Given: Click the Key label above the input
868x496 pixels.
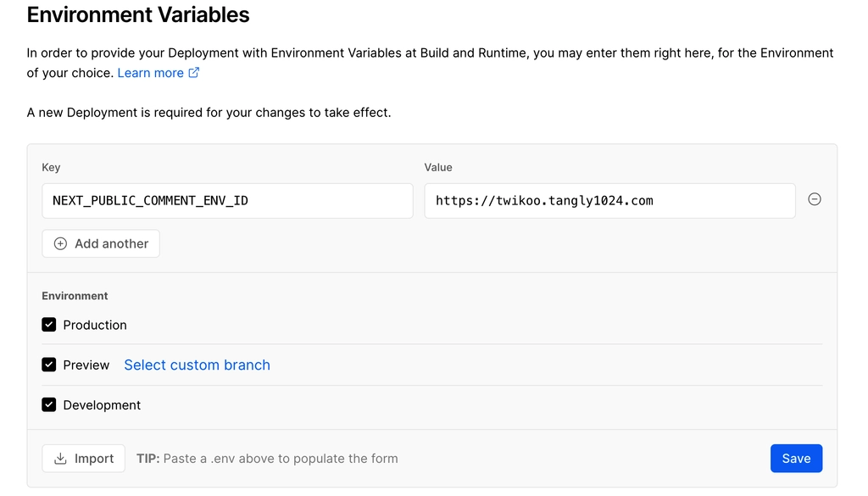Looking at the screenshot, I should (x=51, y=167).
